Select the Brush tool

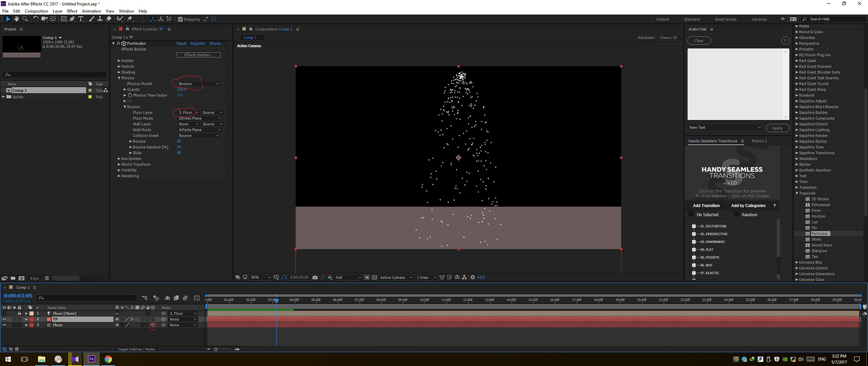pyautogui.click(x=91, y=19)
